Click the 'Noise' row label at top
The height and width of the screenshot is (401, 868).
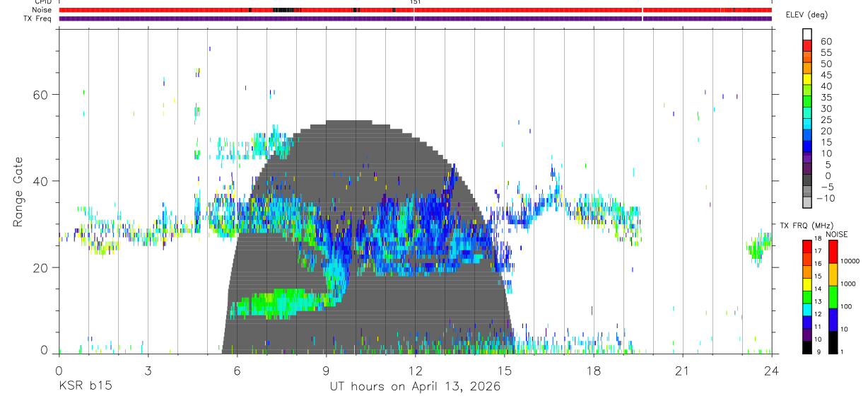(x=41, y=10)
